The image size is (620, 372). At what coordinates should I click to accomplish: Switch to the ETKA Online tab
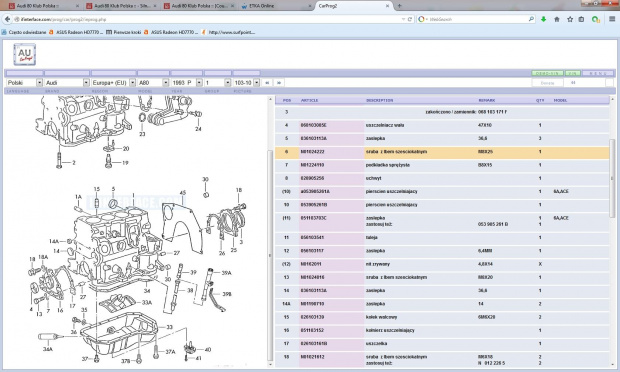click(x=276, y=6)
